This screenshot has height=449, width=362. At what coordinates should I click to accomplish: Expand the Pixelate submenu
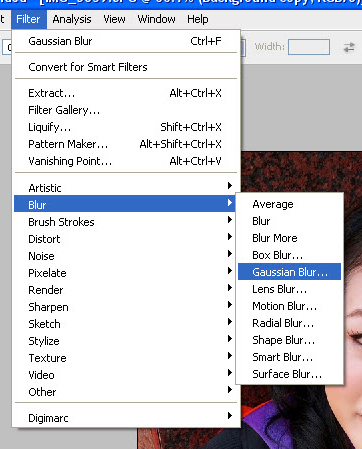(x=126, y=273)
